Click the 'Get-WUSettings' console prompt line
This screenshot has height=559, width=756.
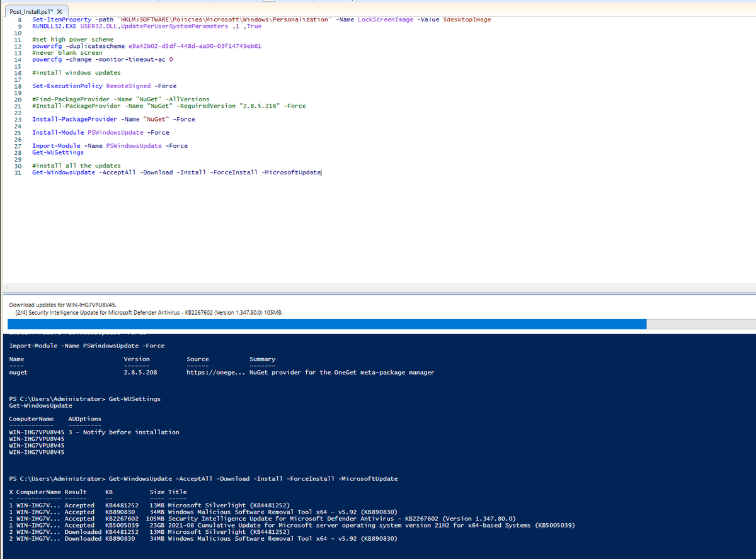(x=85, y=398)
